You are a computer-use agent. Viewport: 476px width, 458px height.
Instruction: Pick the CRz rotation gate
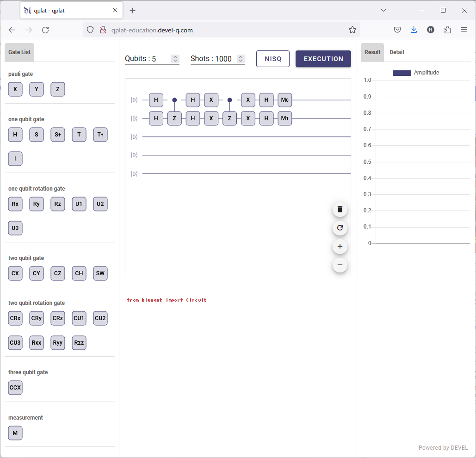(58, 318)
